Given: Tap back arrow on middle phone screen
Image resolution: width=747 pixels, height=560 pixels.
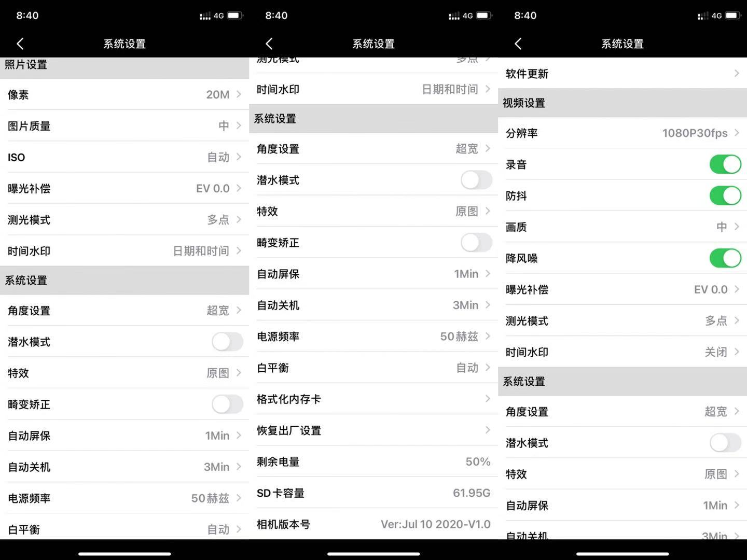Looking at the screenshot, I should pyautogui.click(x=269, y=44).
